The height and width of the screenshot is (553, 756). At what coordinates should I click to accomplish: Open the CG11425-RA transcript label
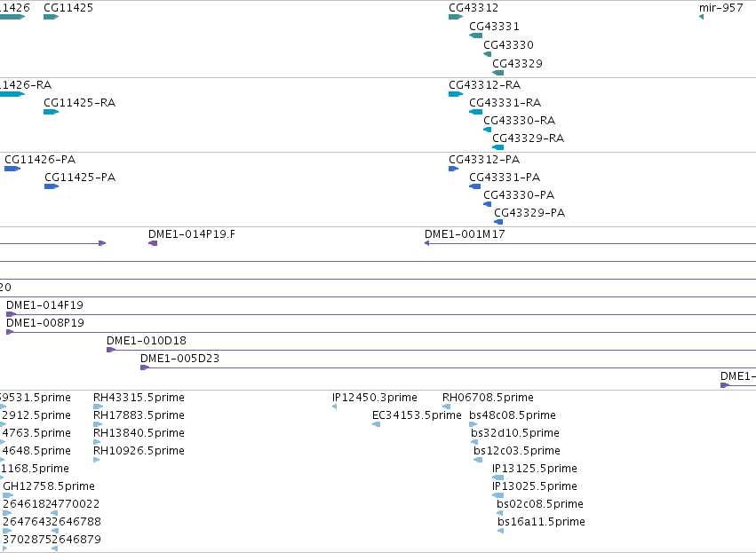(80, 103)
